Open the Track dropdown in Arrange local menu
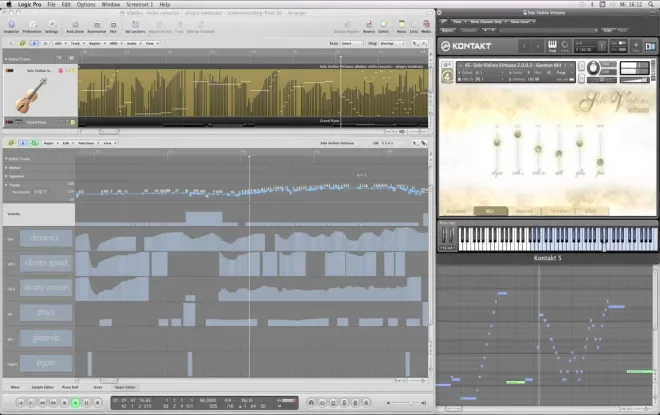Viewport: 660px width, 415px height. point(77,43)
